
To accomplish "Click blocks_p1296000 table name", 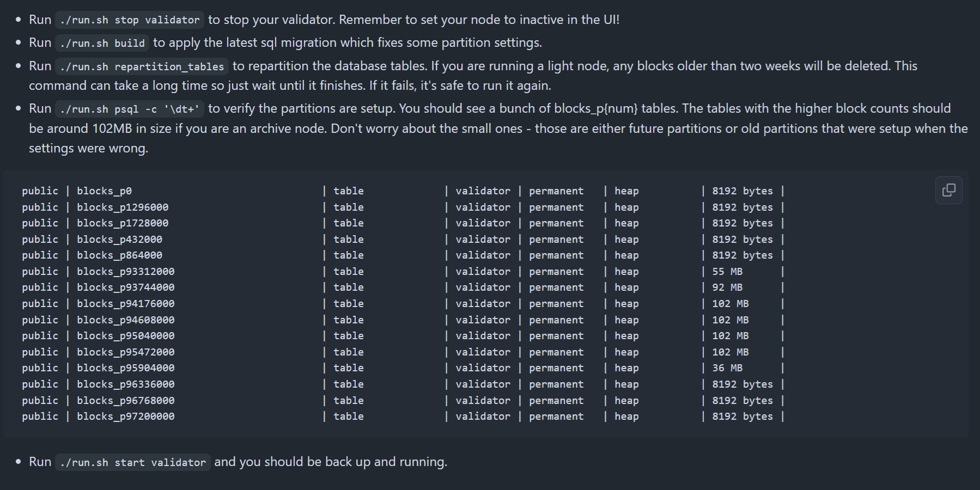I will tap(123, 207).
